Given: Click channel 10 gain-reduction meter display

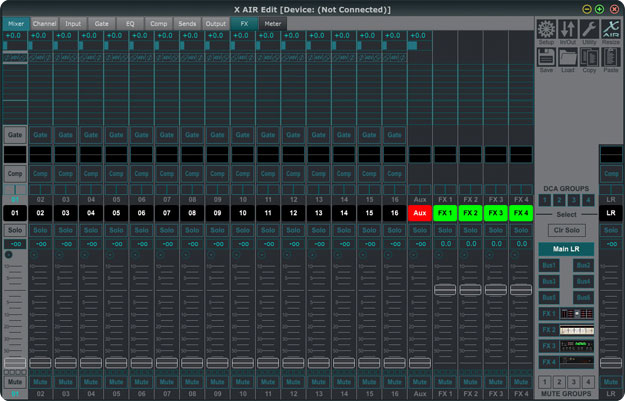Looking at the screenshot, I should (x=243, y=154).
